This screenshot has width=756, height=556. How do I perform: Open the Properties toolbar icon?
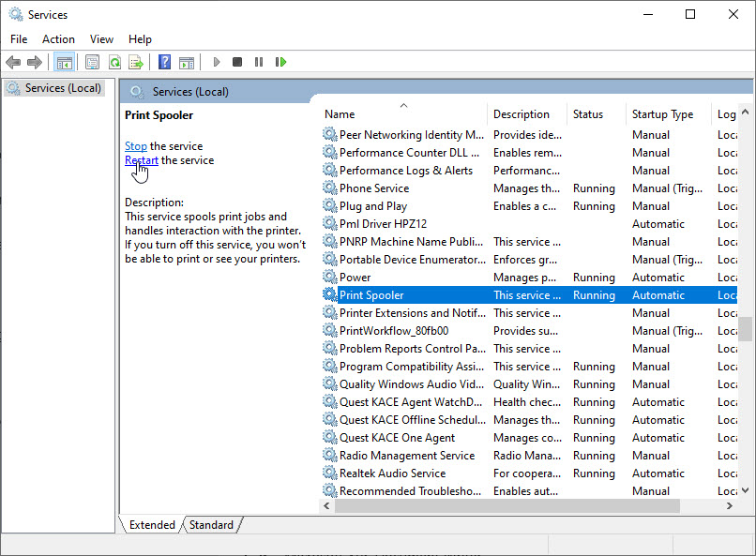coord(92,62)
